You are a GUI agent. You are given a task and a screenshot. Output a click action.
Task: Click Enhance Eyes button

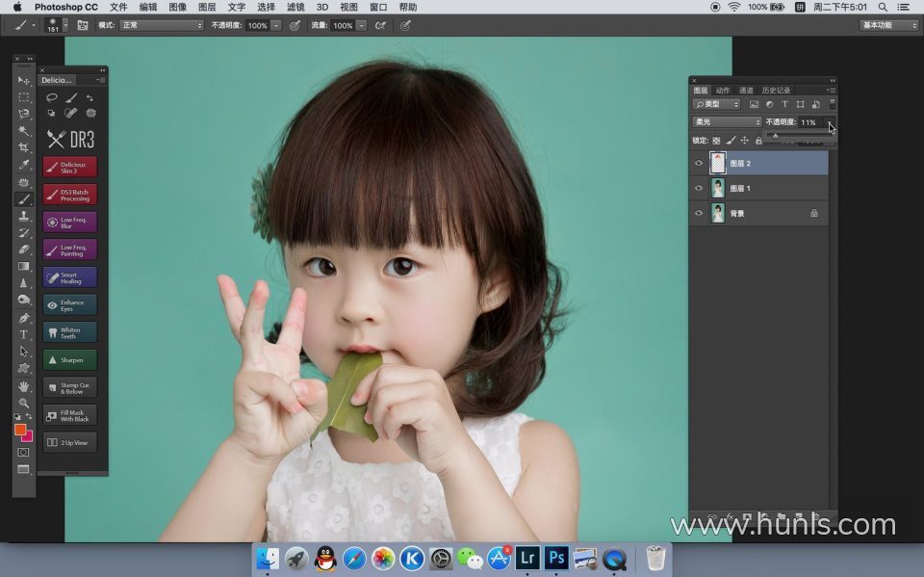(70, 305)
